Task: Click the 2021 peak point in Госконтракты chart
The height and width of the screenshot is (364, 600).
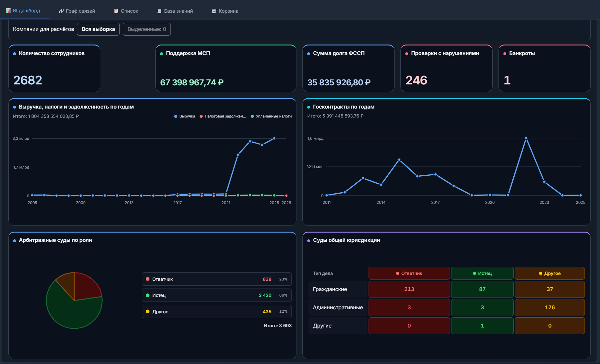Action: pos(526,138)
